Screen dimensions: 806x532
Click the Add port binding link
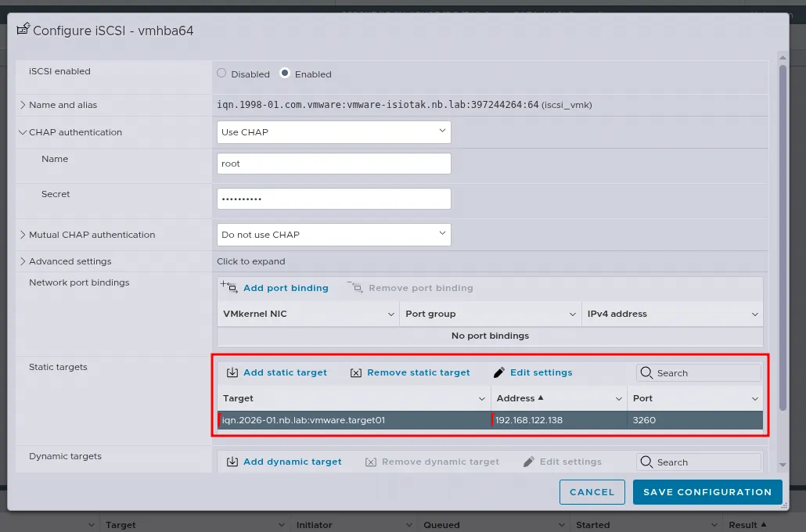(x=286, y=288)
